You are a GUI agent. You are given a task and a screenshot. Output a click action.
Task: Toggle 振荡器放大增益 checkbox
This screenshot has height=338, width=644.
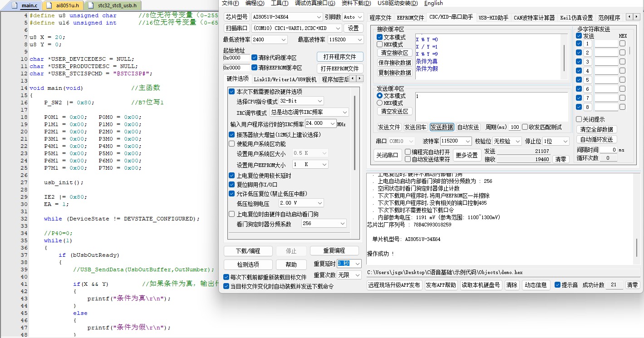point(232,135)
